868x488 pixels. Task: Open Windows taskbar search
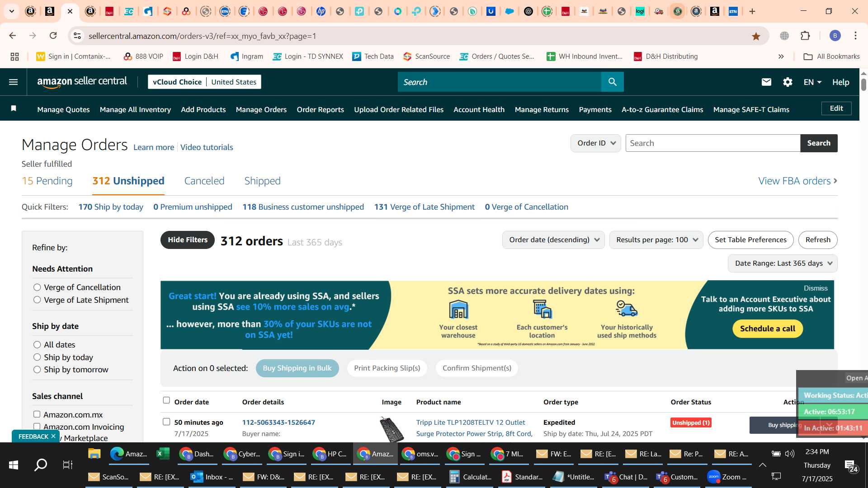(x=41, y=465)
